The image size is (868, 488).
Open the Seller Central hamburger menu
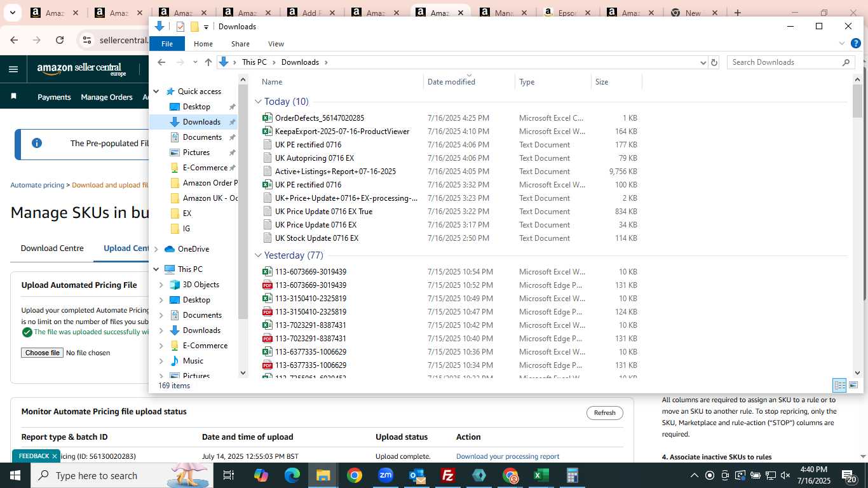click(13, 69)
